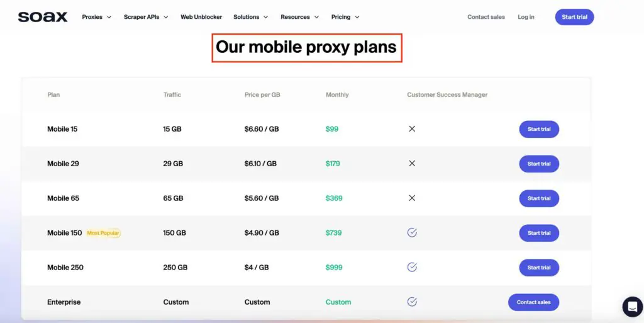Viewport: 644px width, 323px height.
Task: Click Contact sales button for Enterprise plan
Action: tap(533, 302)
